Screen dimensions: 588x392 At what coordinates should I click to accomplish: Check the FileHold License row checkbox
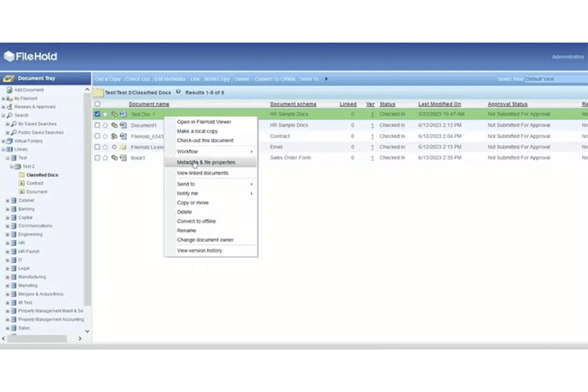point(97,147)
